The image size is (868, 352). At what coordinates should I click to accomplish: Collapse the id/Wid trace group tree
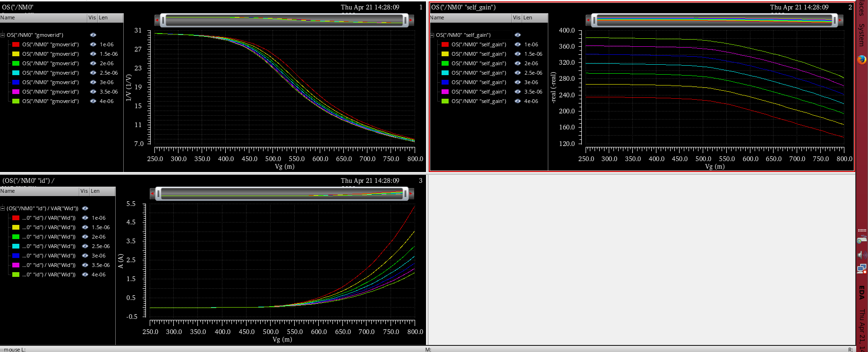(x=3, y=208)
